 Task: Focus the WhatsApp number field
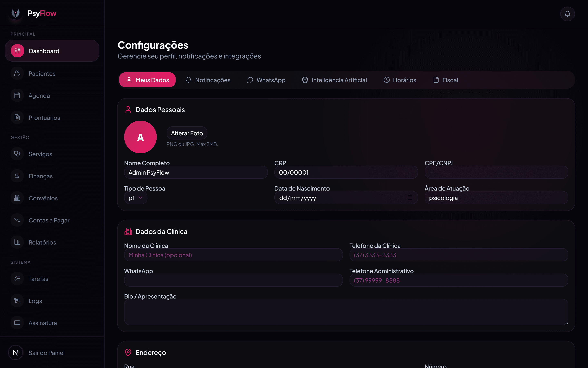pyautogui.click(x=233, y=280)
